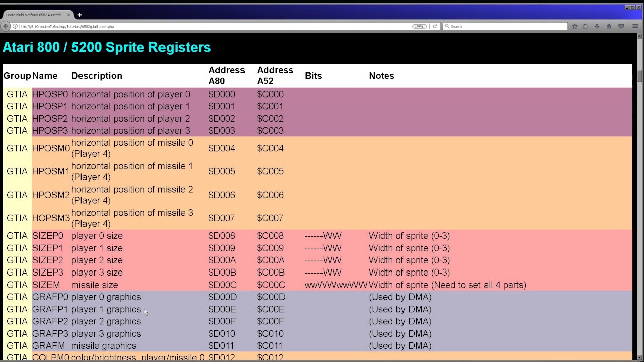Click the ------WW bits value in SIZEP0 row

coord(323,236)
